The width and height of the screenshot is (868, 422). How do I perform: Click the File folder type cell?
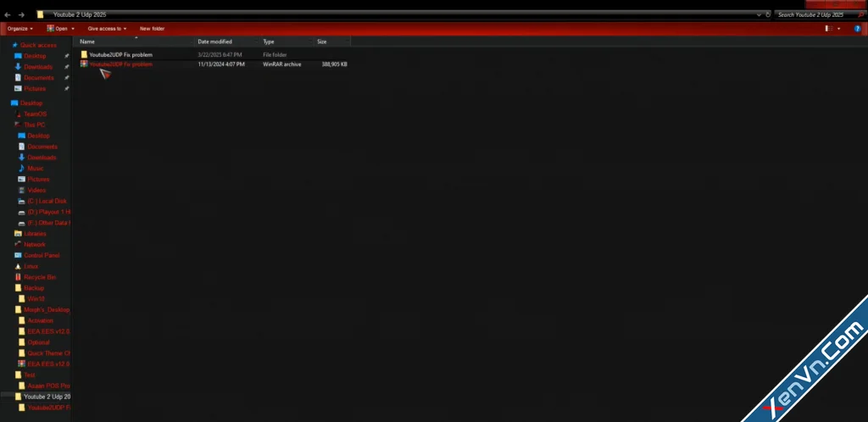tap(275, 55)
